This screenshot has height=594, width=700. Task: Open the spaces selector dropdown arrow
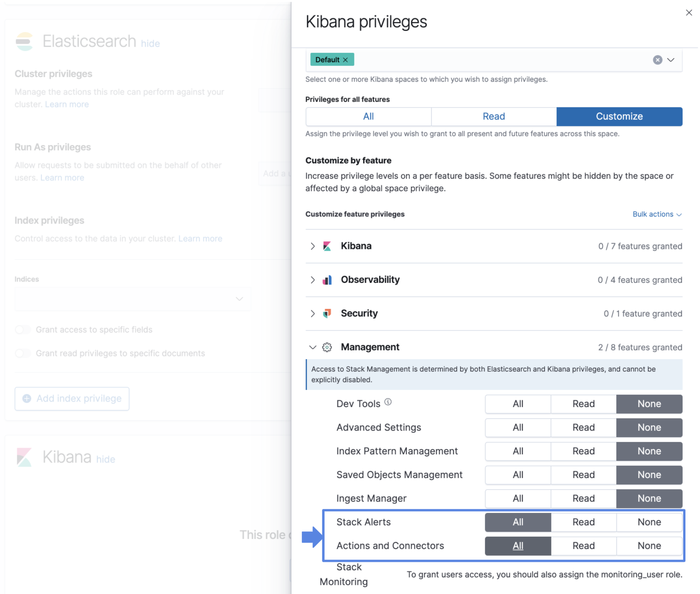(x=670, y=60)
